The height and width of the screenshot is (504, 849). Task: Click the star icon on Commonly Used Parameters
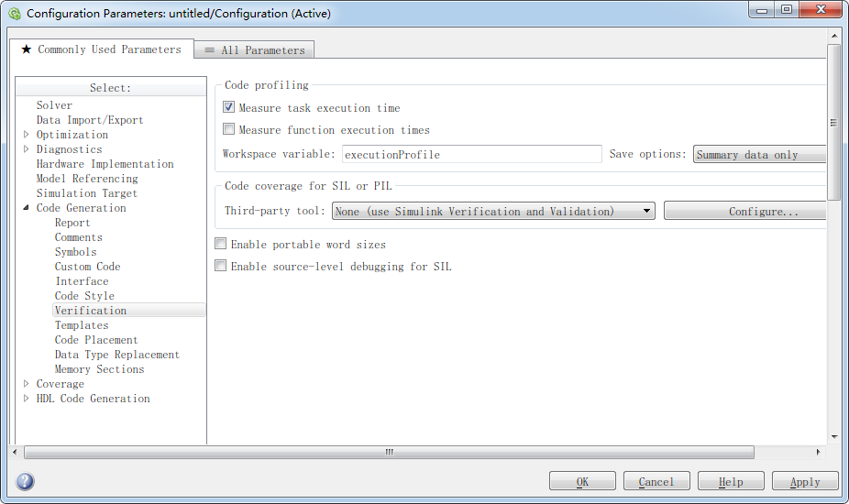(27, 49)
